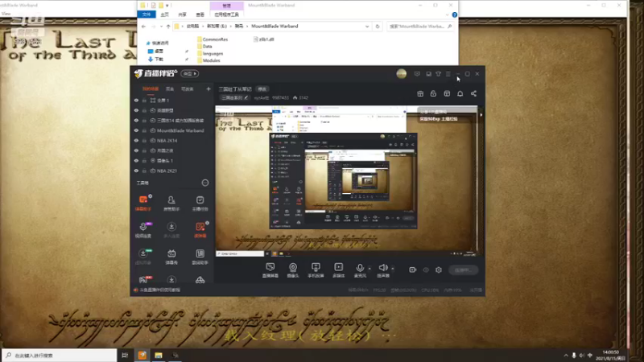This screenshot has height=362, width=644.
Task: Open the gift box icon in the top right
Action: coord(420,93)
